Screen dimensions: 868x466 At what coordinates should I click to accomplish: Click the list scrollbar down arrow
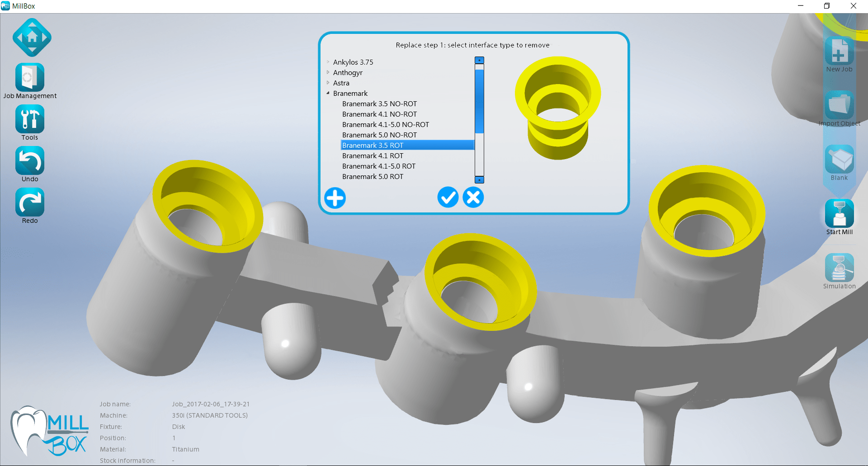tap(479, 180)
